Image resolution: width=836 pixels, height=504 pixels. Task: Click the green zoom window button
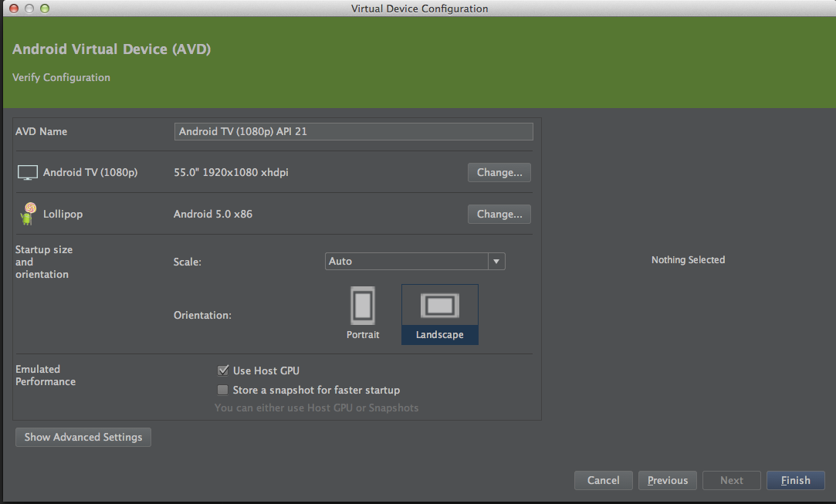pyautogui.click(x=44, y=8)
